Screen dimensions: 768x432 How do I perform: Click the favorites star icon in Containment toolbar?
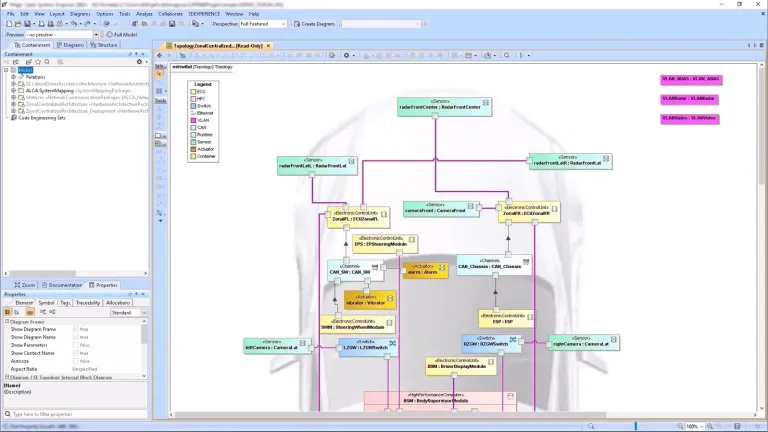(38, 62)
